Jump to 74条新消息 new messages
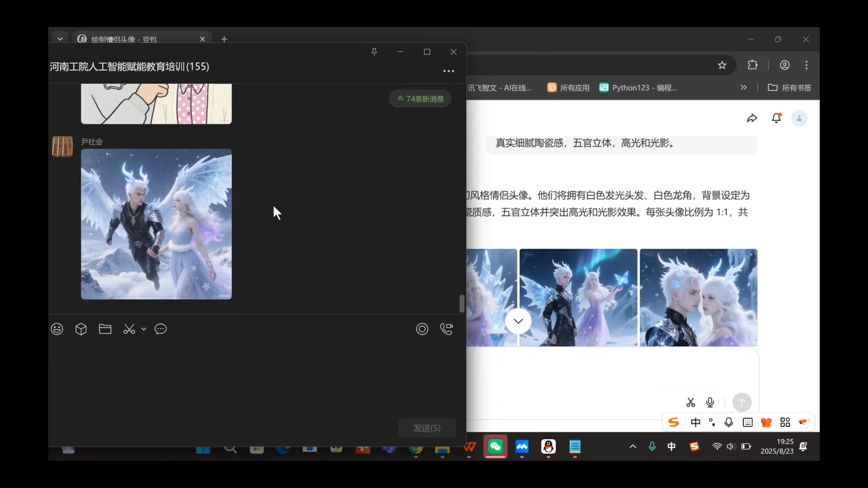Viewport: 868px width, 488px height. pos(420,99)
